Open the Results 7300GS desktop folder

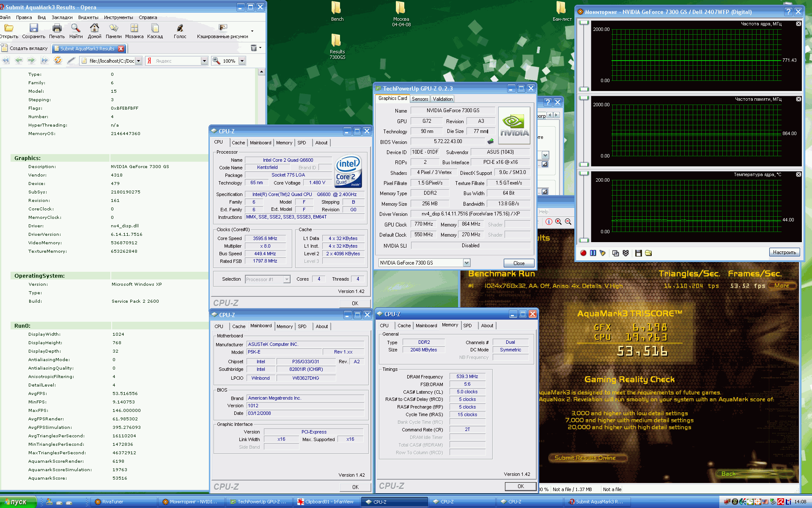tap(337, 47)
